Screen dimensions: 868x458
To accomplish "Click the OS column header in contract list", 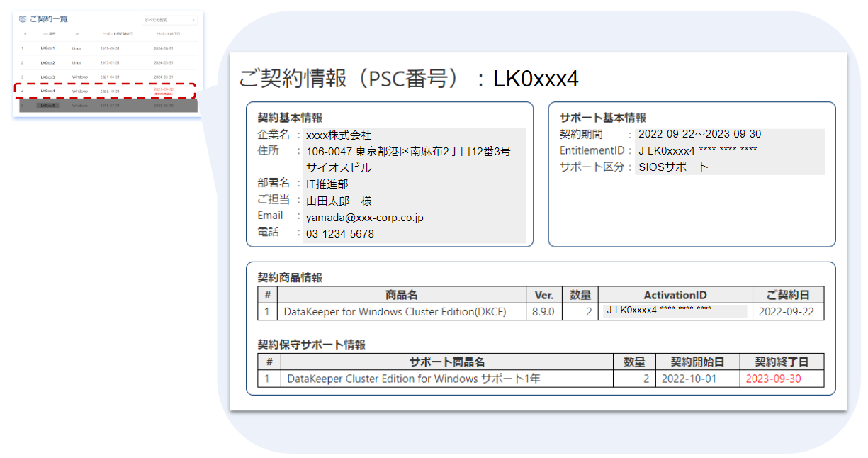I will tap(77, 33).
